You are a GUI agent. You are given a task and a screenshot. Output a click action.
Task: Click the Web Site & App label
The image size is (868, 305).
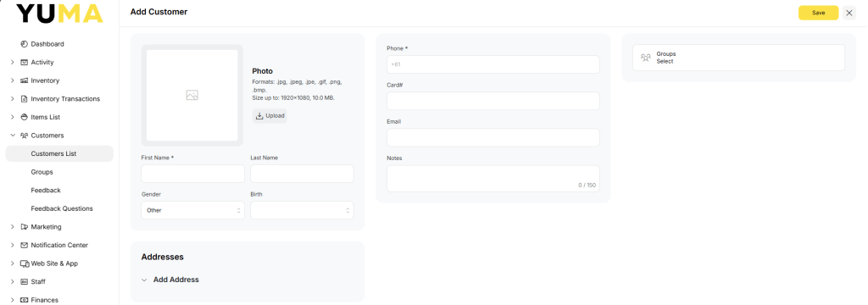54,263
